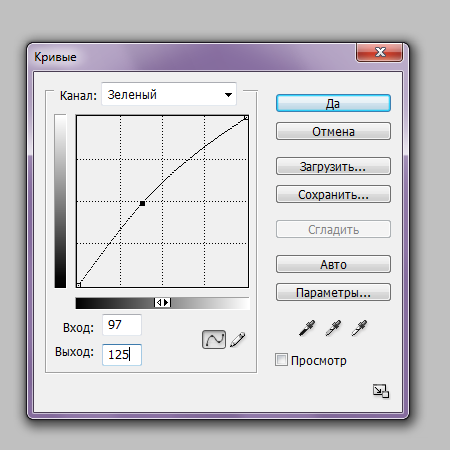Activate the curve point editing mode icon
This screenshot has height=450, width=450.
coord(214,340)
